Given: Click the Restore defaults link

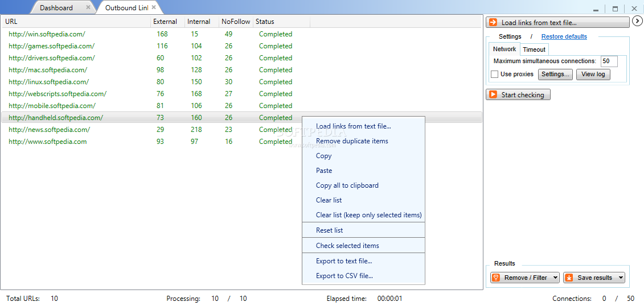Looking at the screenshot, I should point(564,36).
